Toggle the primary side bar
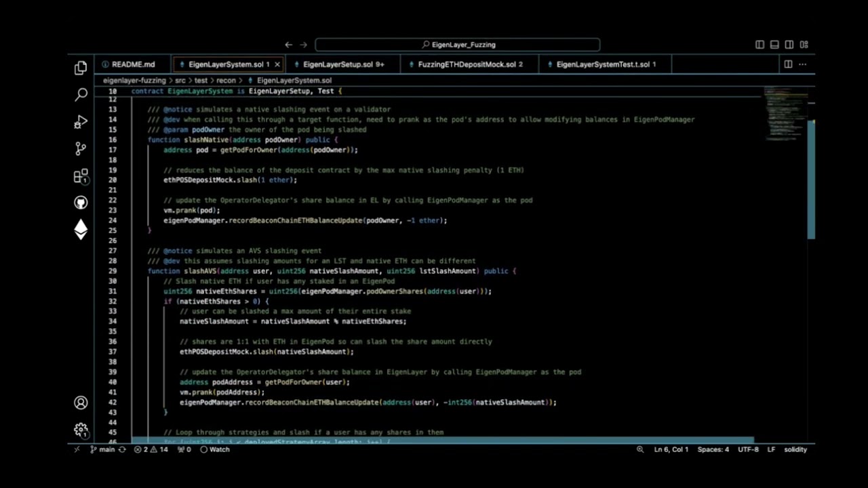 [759, 45]
